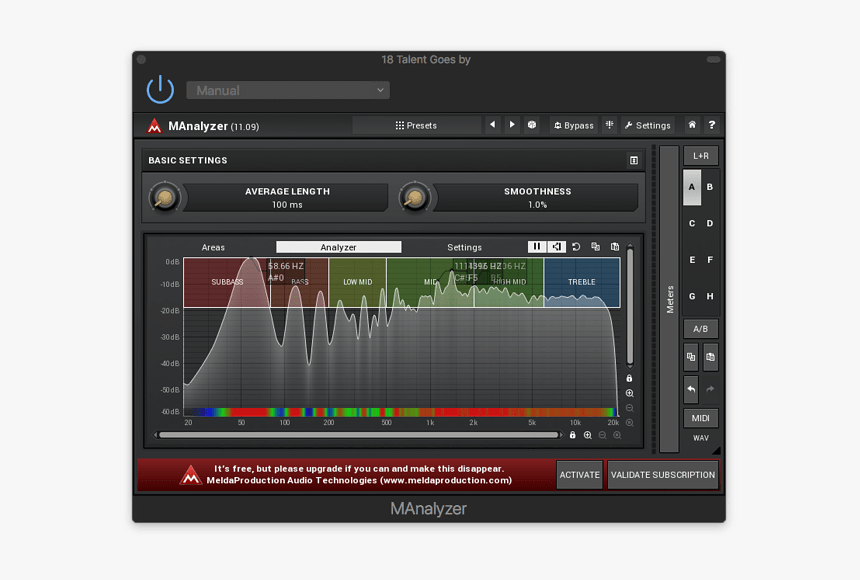Reset horizontal zoom of the graph
Viewport: 860px width, 580px height.
point(617,435)
